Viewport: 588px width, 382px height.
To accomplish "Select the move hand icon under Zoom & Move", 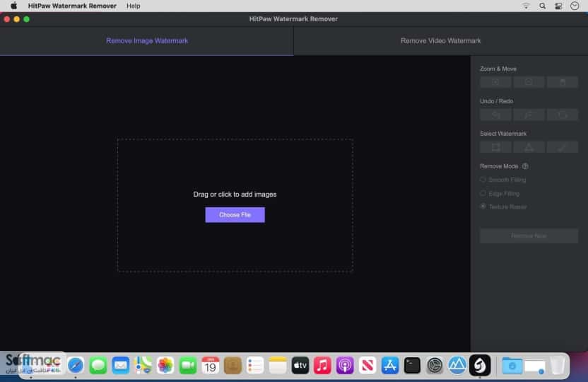I will (562, 82).
